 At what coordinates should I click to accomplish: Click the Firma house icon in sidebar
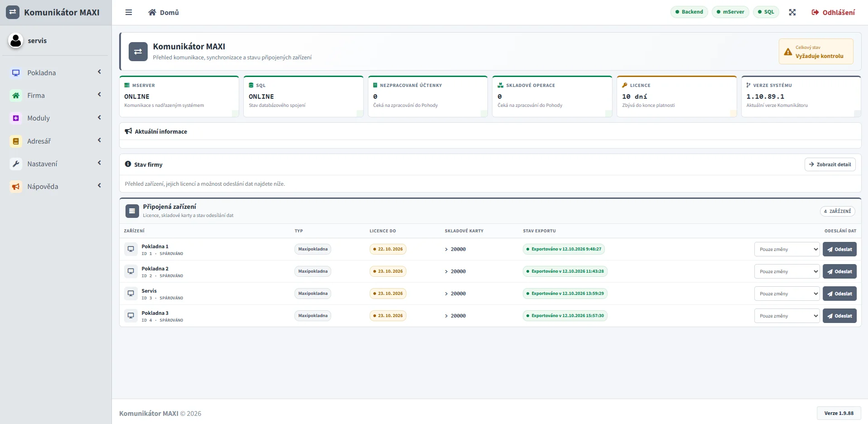click(x=16, y=95)
